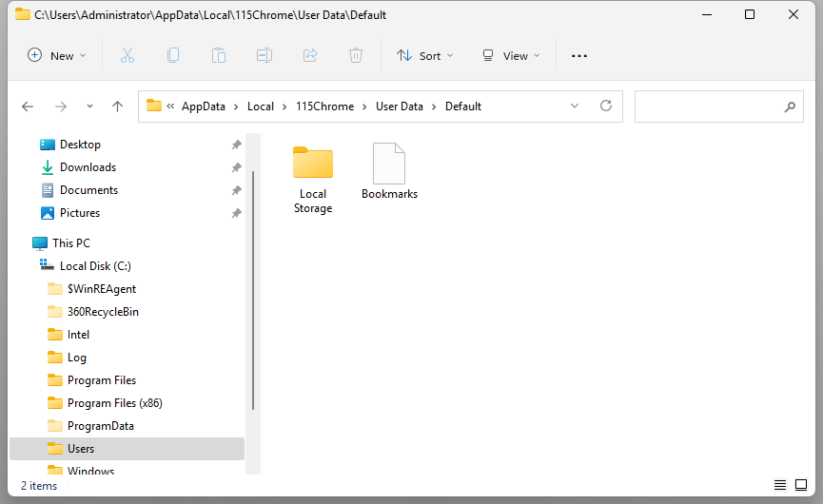Click Local in the breadcrumb path

click(261, 107)
